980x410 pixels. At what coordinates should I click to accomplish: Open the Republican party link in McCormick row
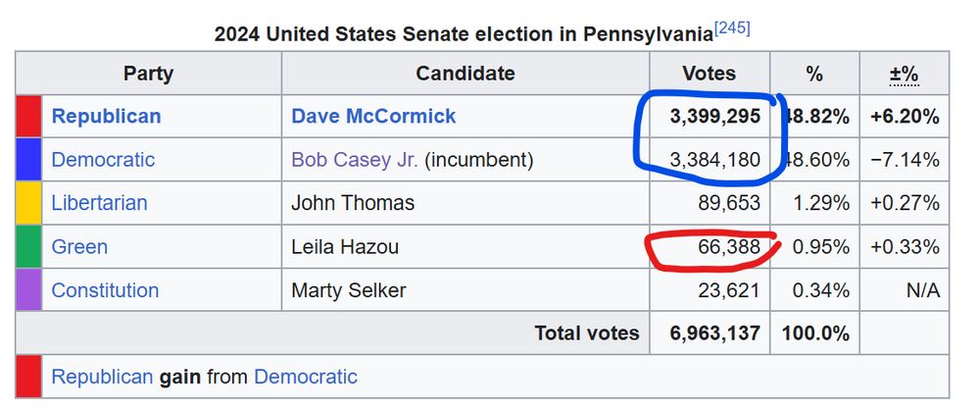106,117
